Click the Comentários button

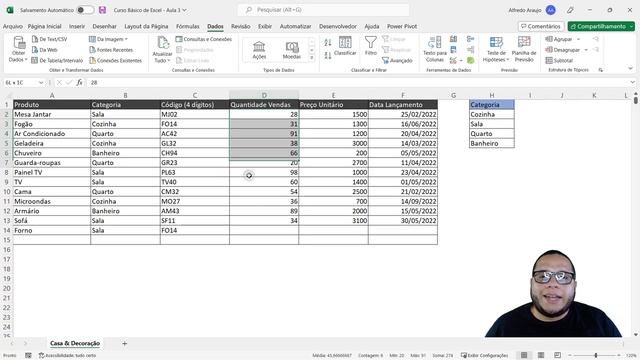click(541, 26)
